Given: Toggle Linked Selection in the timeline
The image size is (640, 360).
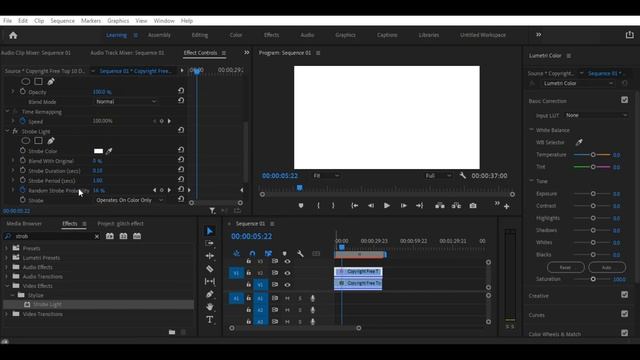Looking at the screenshot, I should click(x=268, y=253).
